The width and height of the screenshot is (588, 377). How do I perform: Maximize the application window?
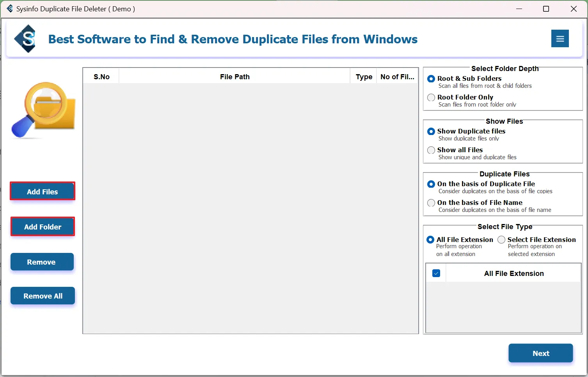point(546,9)
